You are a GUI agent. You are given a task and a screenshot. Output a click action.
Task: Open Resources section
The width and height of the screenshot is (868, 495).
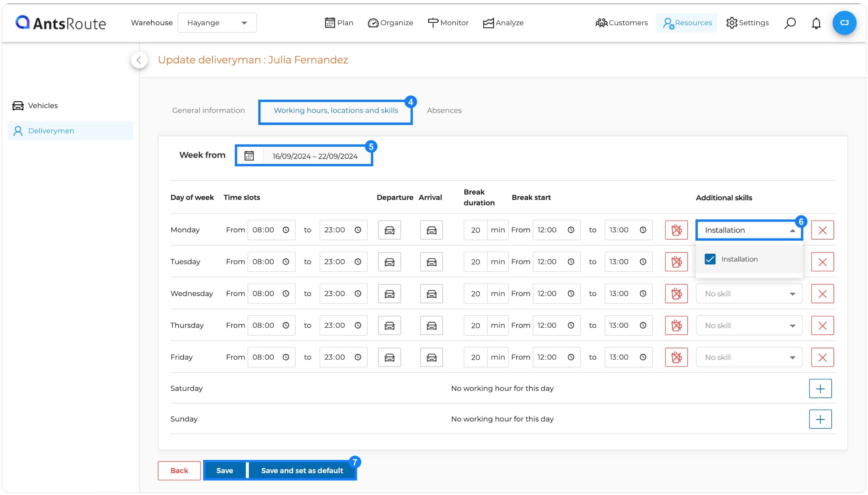pyautogui.click(x=687, y=23)
